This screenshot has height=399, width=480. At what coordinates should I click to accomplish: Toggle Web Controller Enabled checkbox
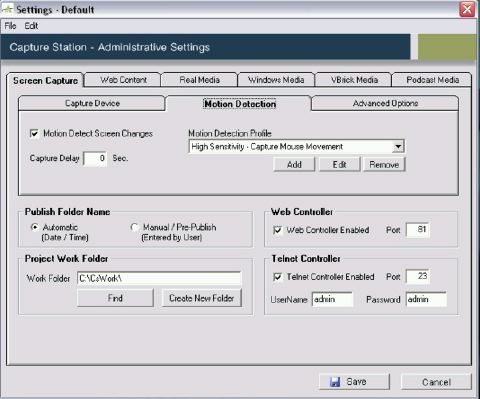(x=277, y=230)
